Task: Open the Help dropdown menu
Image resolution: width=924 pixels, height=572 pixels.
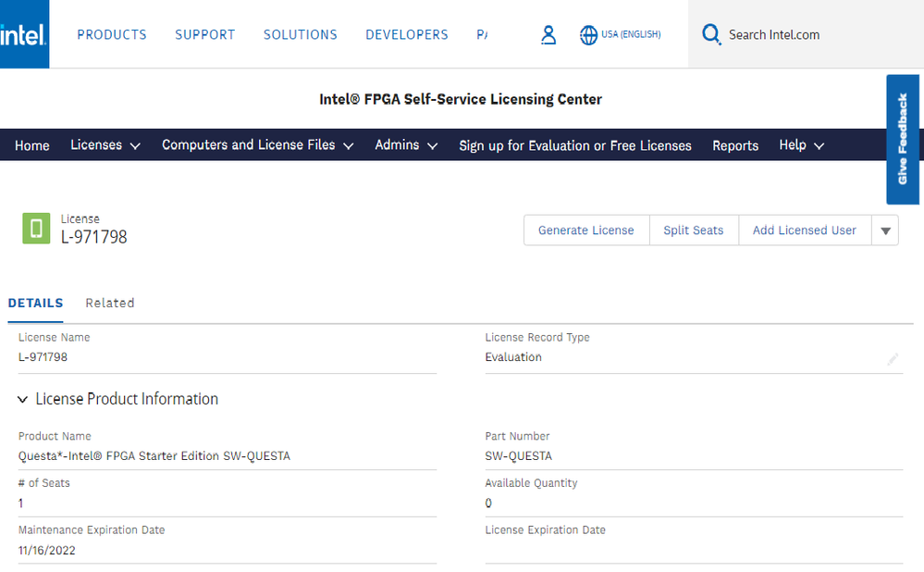Action: (801, 145)
